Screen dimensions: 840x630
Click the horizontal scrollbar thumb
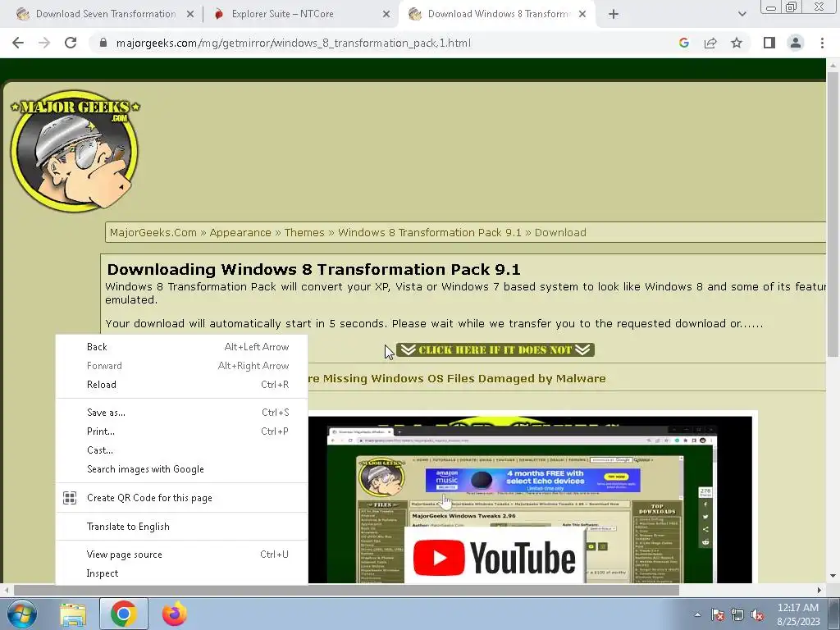(346, 590)
